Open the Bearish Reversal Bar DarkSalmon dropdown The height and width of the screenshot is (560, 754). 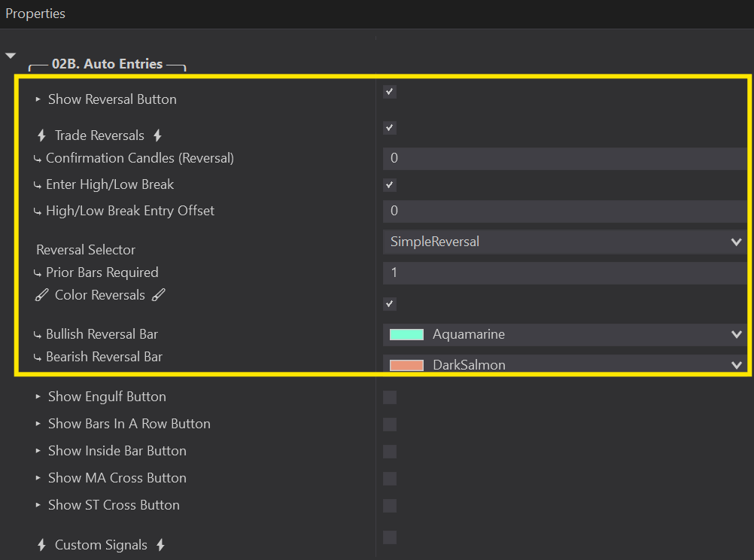click(x=564, y=365)
